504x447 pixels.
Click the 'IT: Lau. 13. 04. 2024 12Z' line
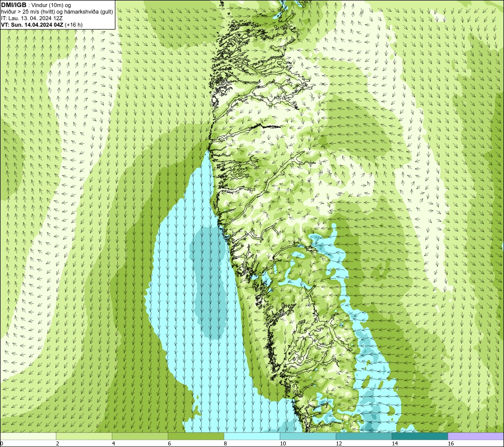(x=32, y=18)
